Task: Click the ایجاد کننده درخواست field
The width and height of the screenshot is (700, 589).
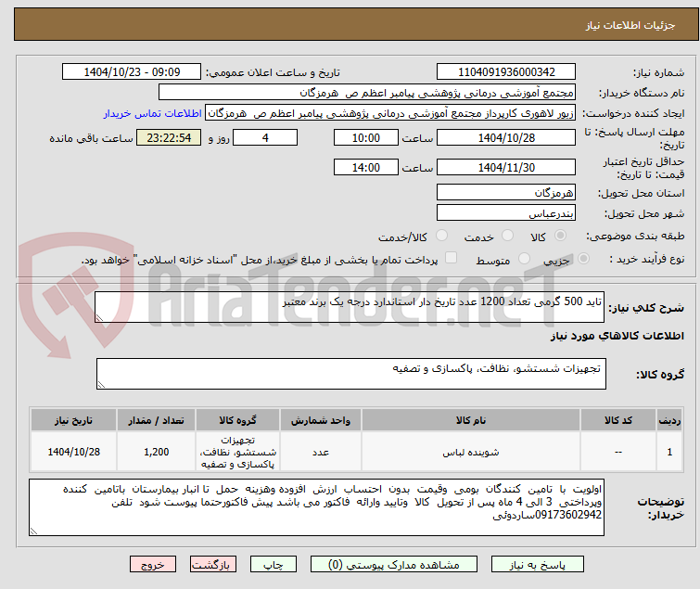Action: pos(390,113)
